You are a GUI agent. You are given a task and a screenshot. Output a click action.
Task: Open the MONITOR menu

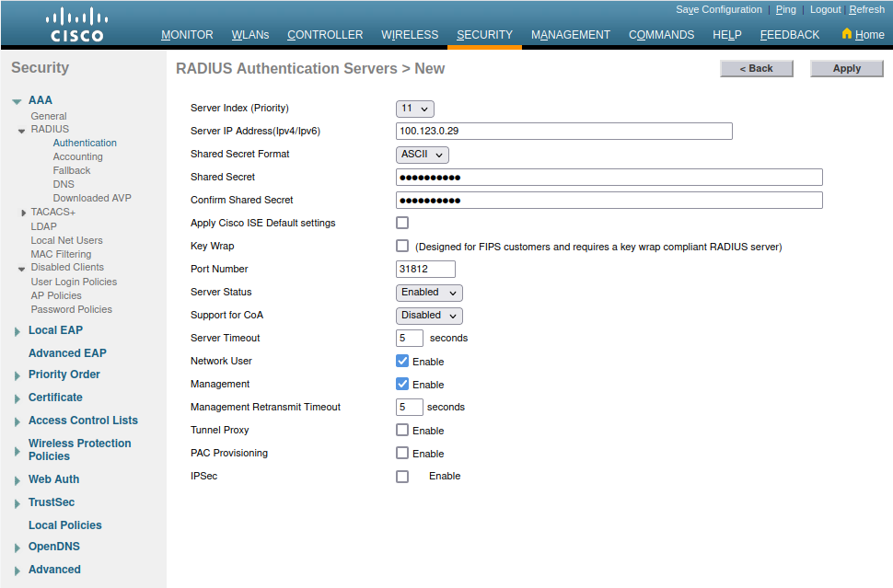pos(187,35)
